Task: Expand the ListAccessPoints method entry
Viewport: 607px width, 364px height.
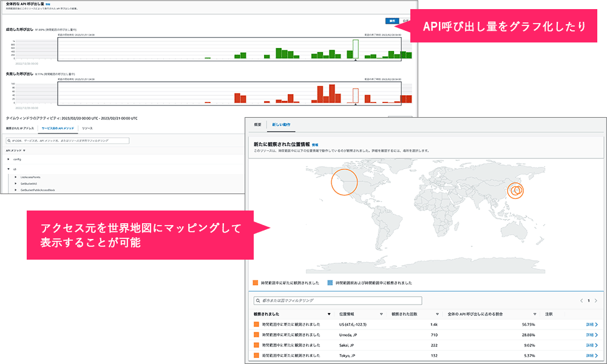Action: [16, 177]
